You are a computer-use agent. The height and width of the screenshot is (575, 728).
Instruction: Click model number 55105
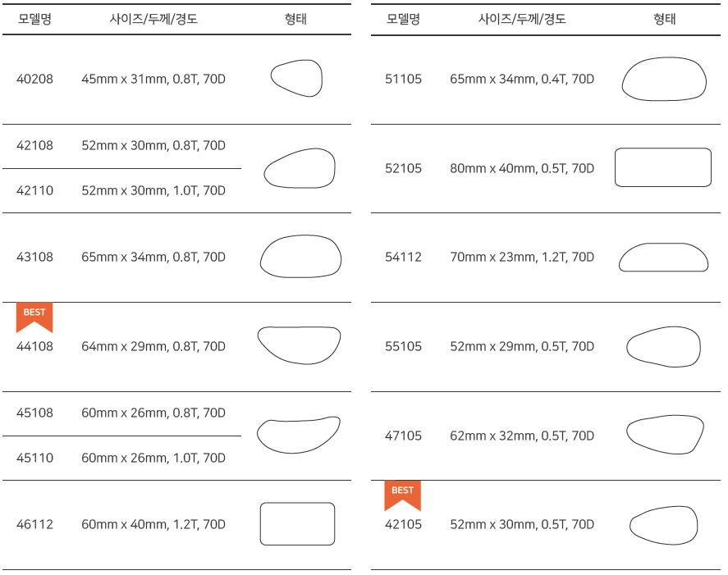(403, 346)
